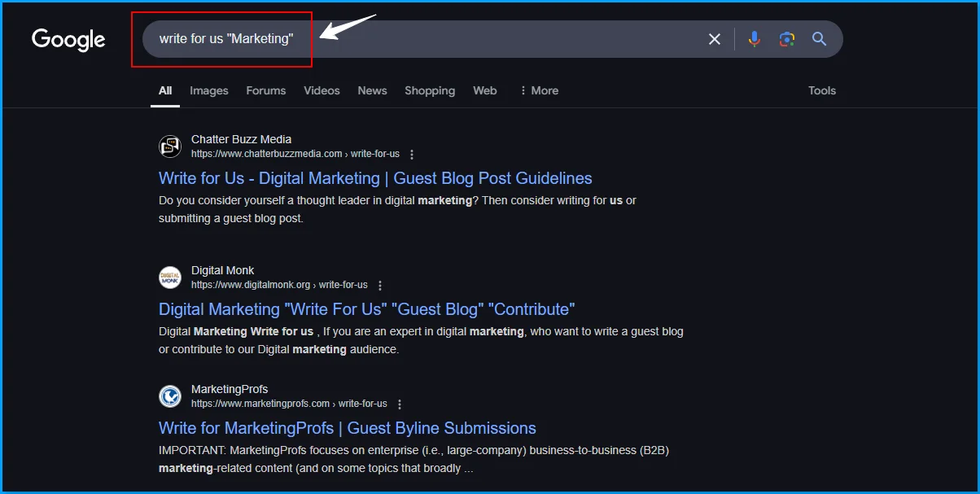Open the search Tools options
Image resolution: width=980 pixels, height=494 pixels.
tap(822, 90)
